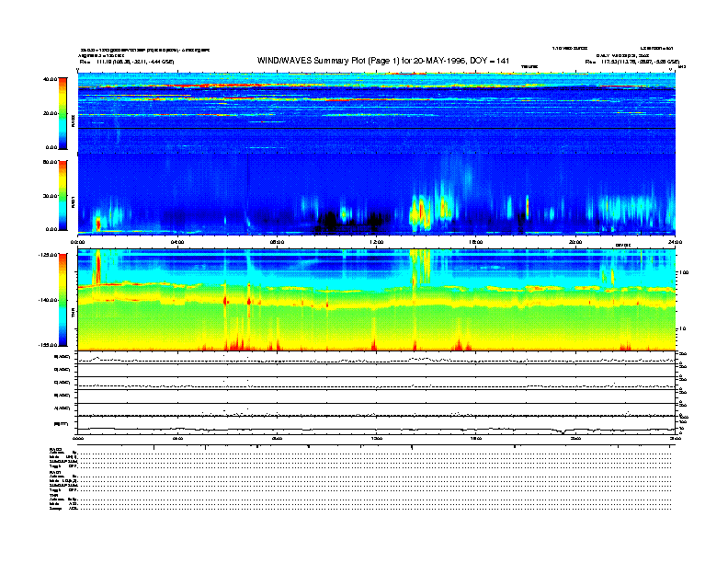Click the TNR intensity color bar
This screenshot has width=728, height=563.
(x=63, y=300)
